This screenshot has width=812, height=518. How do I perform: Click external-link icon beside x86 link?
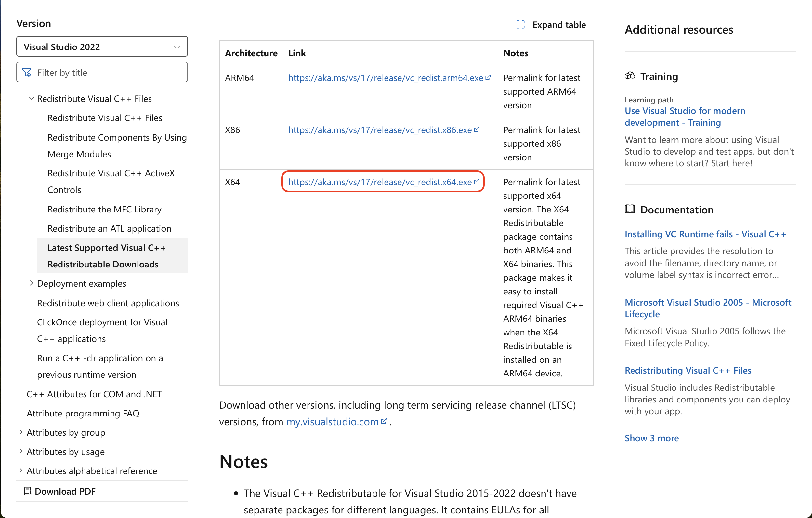click(477, 129)
